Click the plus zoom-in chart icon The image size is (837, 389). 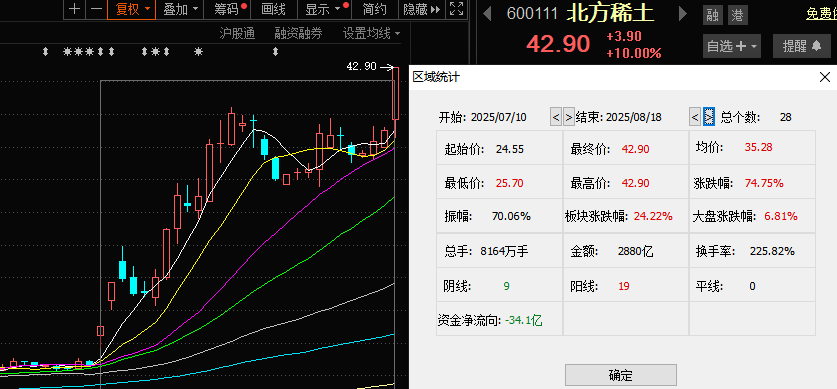75,9
